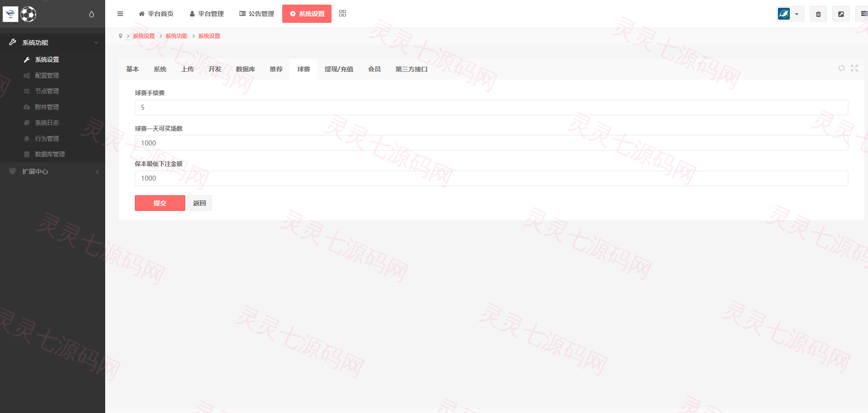
Task: Open 配置管理 in the sidebar
Action: [x=47, y=75]
